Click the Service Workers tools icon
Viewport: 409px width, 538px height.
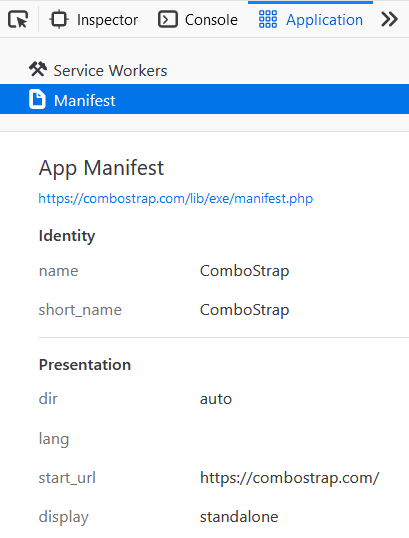pos(38,69)
